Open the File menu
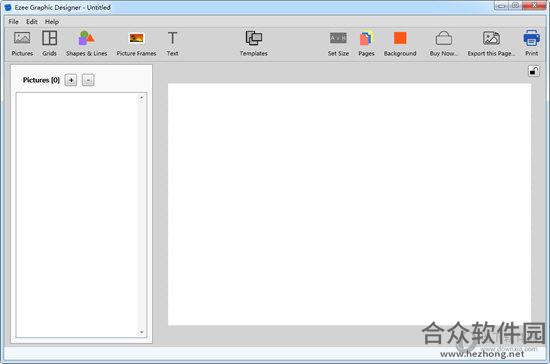The height and width of the screenshot is (364, 550). [14, 22]
